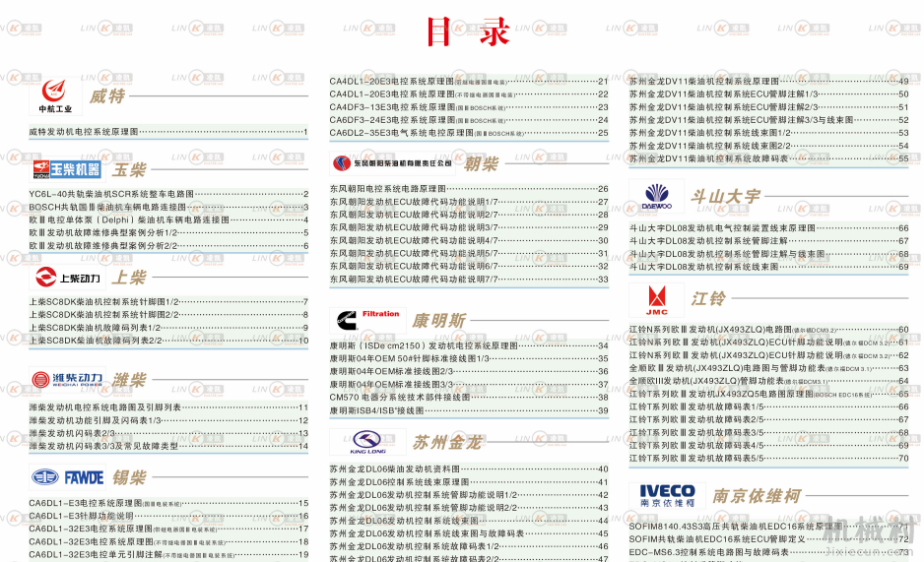Click the 玉柴机器 brand logo
The height and width of the screenshot is (562, 924).
[x=67, y=169]
